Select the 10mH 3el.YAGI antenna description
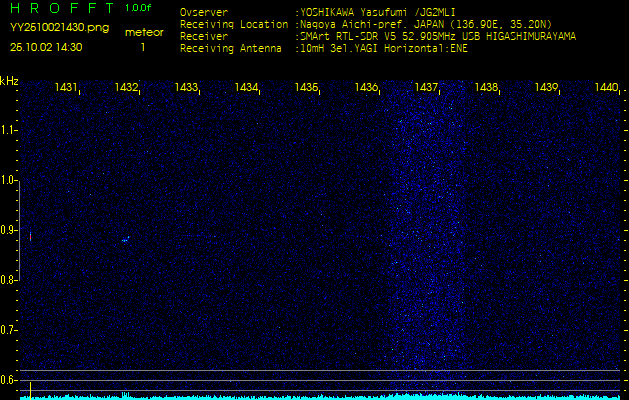The width and height of the screenshot is (629, 400). [x=383, y=49]
